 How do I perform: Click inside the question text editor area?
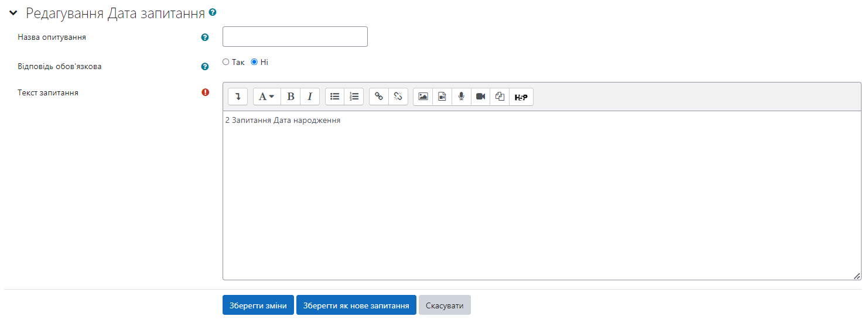point(542,195)
